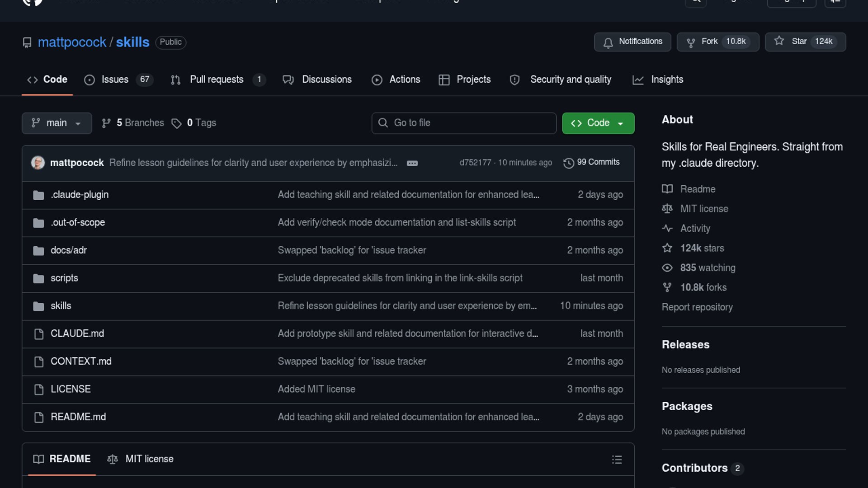The height and width of the screenshot is (488, 868).
Task: Expand the commit message ellipsis
Action: tap(412, 163)
